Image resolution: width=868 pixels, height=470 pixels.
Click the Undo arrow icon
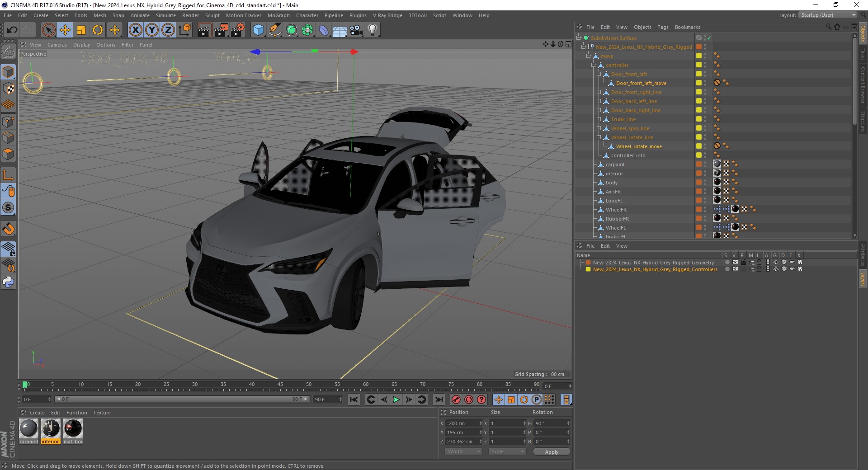[x=12, y=30]
